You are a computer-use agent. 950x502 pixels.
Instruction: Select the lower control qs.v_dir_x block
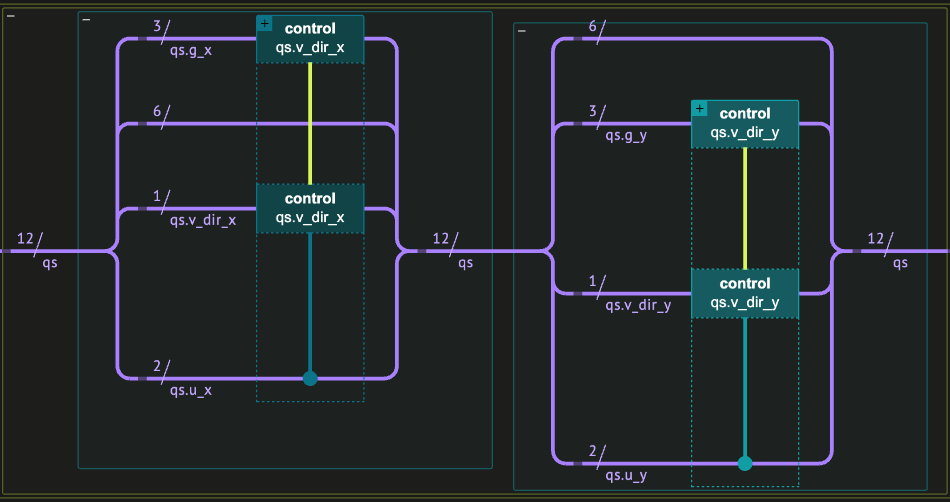310,208
